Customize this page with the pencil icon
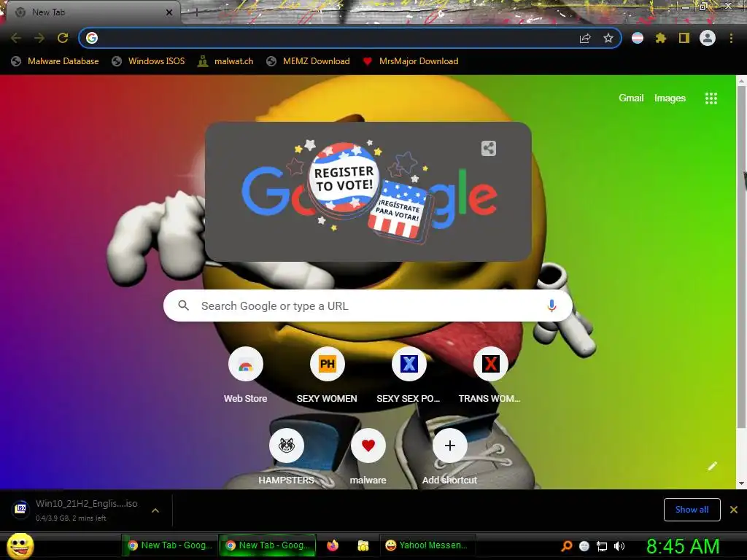This screenshot has width=747, height=560. tap(712, 466)
